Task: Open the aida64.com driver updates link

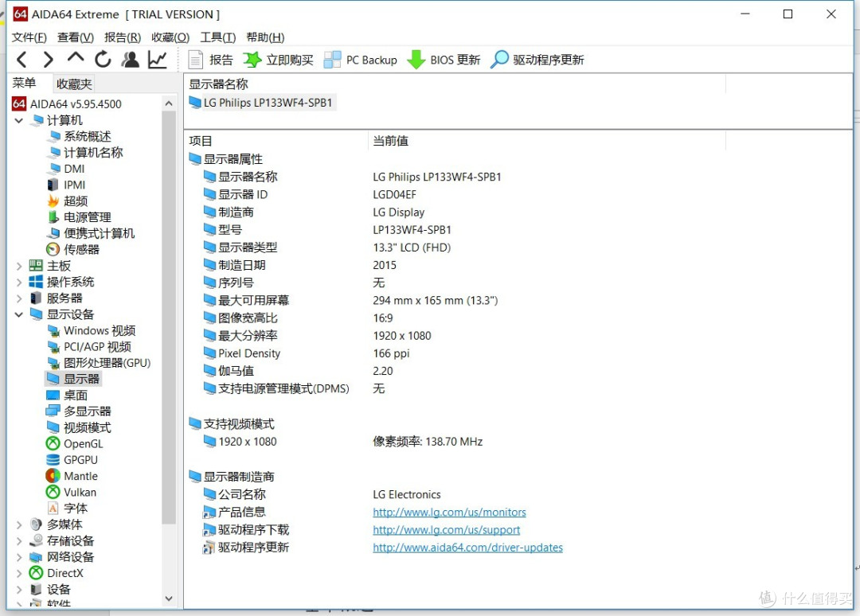Action: 468,548
